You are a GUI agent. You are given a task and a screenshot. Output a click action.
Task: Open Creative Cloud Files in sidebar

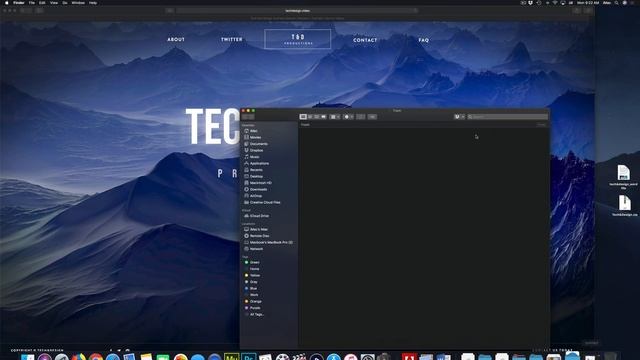tap(262, 202)
